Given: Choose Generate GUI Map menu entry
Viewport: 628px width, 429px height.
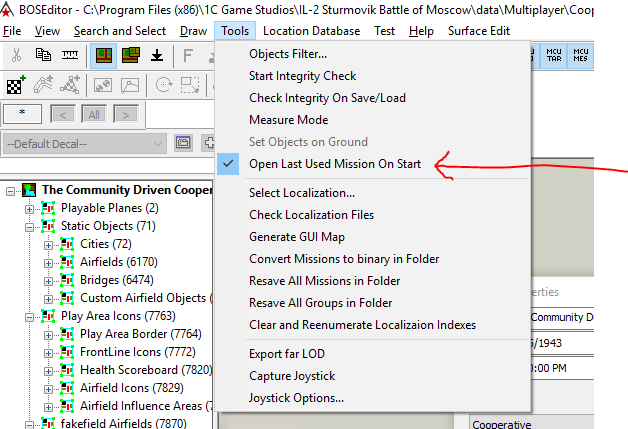Looking at the screenshot, I should [x=297, y=237].
